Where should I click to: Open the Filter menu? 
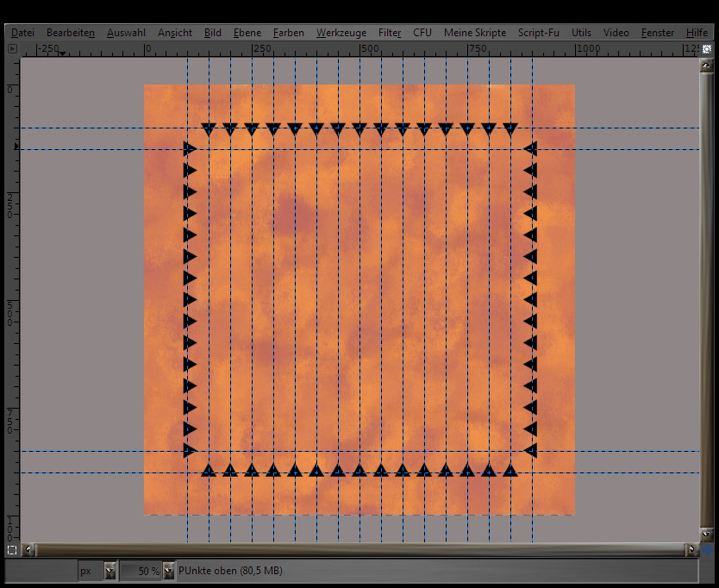coord(390,32)
